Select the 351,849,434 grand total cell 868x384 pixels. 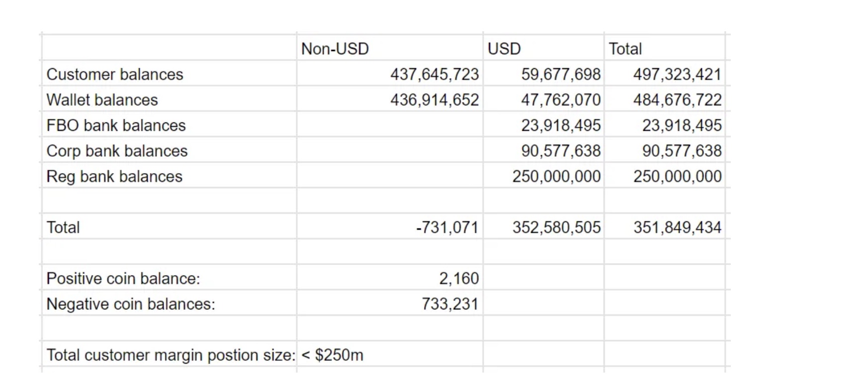[x=677, y=228]
